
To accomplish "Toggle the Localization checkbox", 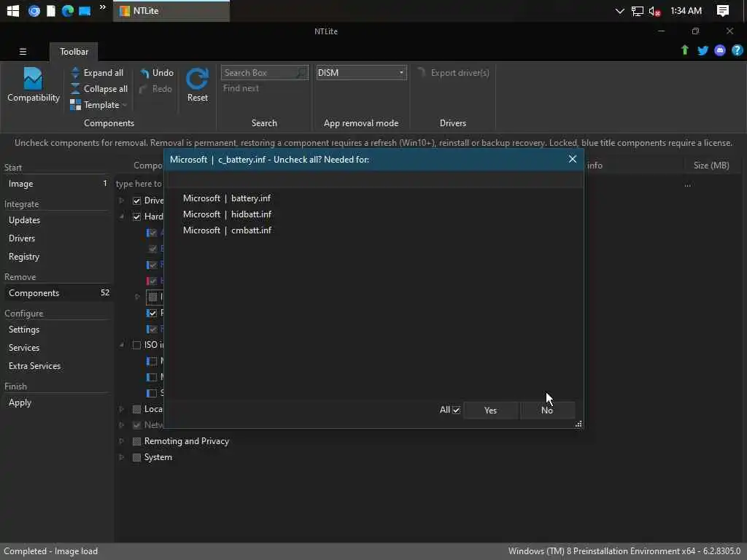I will 136,409.
